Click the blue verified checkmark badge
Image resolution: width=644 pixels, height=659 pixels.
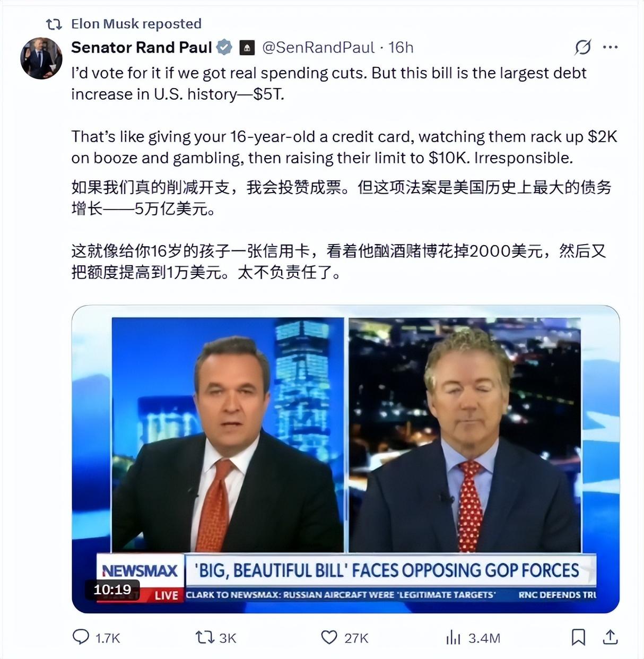pyautogui.click(x=224, y=47)
